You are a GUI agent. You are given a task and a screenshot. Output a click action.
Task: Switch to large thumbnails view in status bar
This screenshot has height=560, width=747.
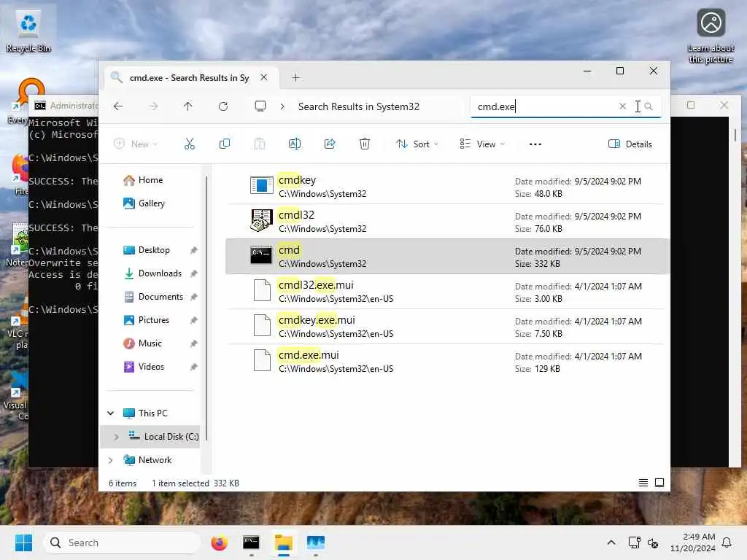coord(659,483)
